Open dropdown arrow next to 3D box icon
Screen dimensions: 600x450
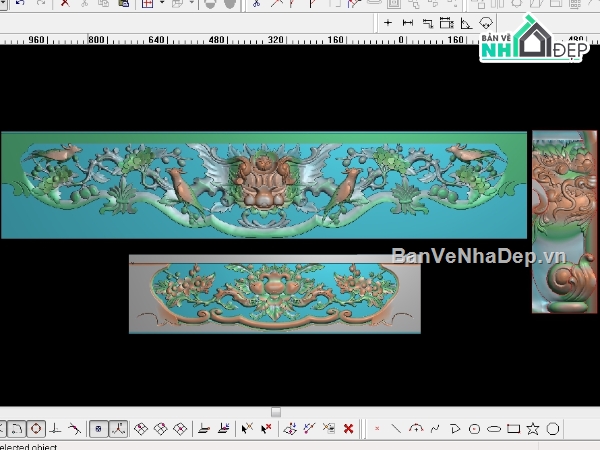click(191, 3)
